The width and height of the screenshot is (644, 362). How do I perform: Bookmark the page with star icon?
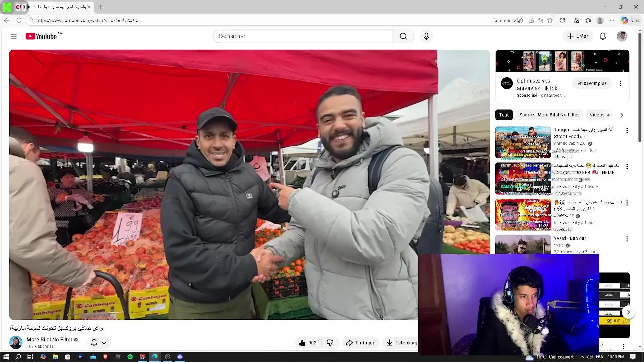(x=550, y=20)
